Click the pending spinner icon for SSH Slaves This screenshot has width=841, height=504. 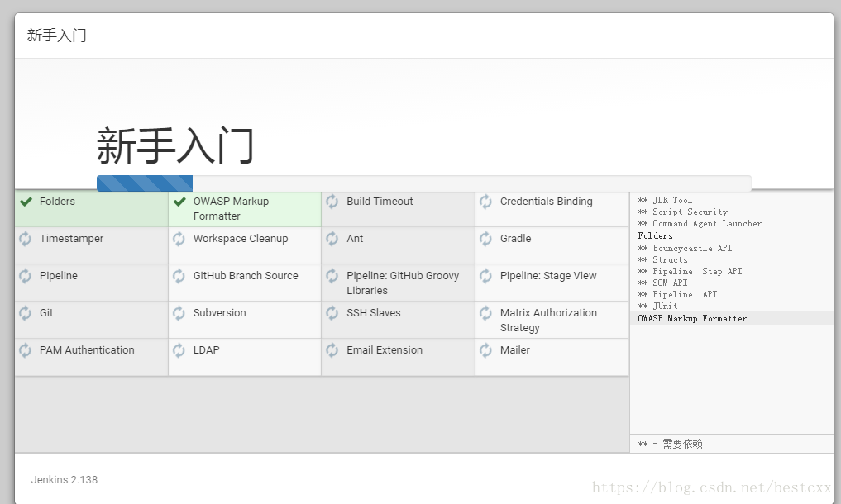pos(332,313)
